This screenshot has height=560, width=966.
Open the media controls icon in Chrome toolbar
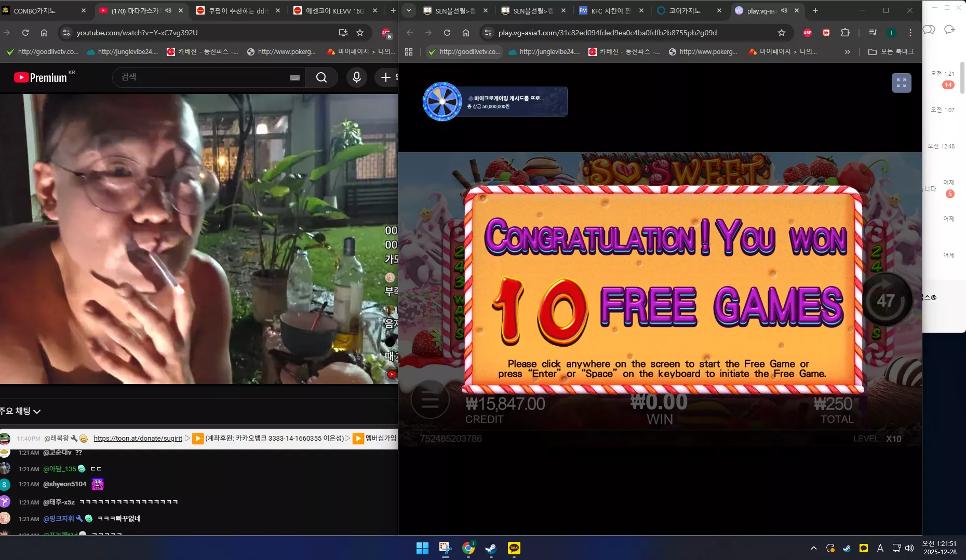click(873, 33)
